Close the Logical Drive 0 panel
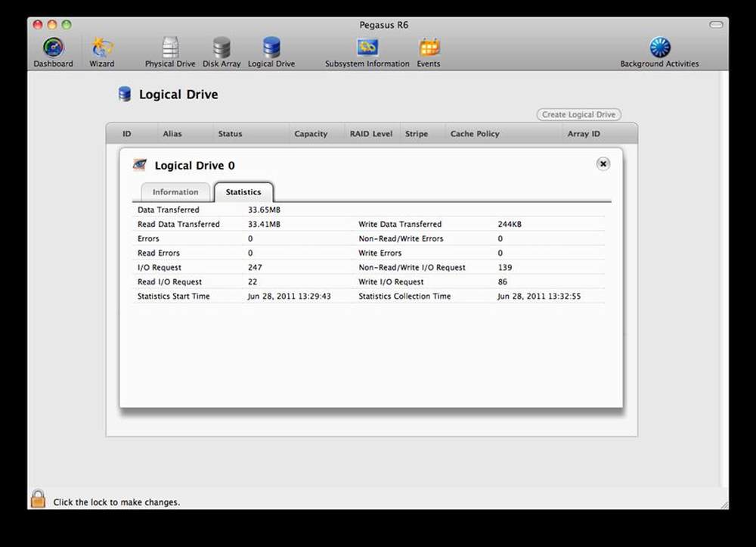This screenshot has width=756, height=547. coord(603,164)
